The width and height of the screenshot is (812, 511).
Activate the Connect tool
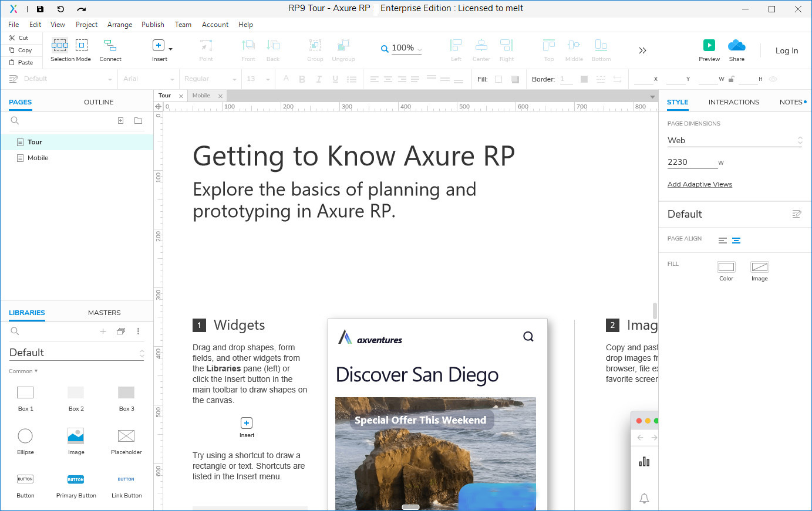pos(110,45)
